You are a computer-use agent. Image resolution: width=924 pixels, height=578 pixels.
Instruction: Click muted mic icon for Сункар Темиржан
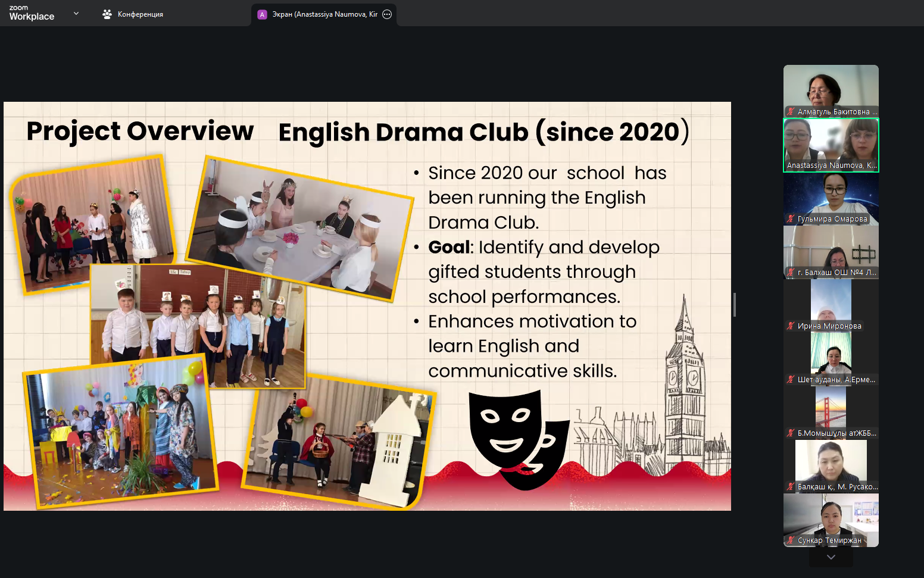point(791,540)
